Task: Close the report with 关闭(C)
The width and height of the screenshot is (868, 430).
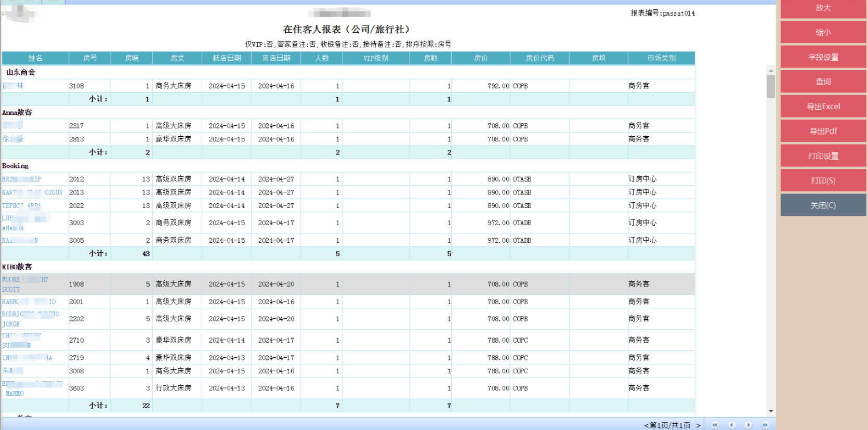Action: [x=823, y=205]
